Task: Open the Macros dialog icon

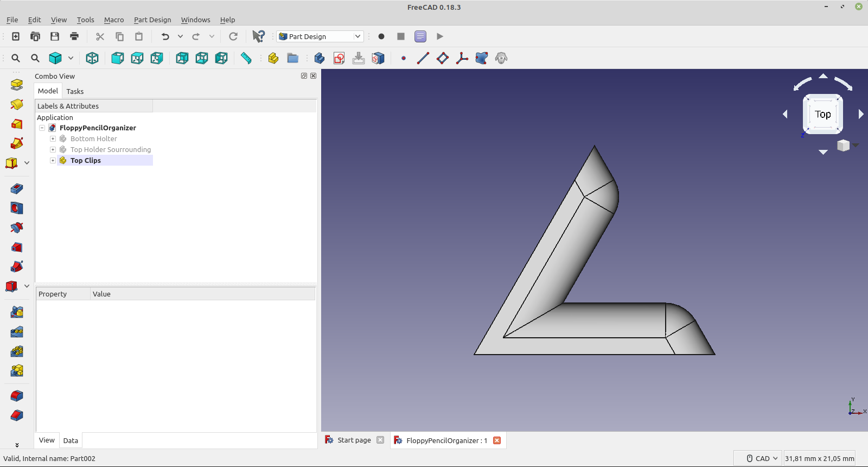Action: click(420, 36)
